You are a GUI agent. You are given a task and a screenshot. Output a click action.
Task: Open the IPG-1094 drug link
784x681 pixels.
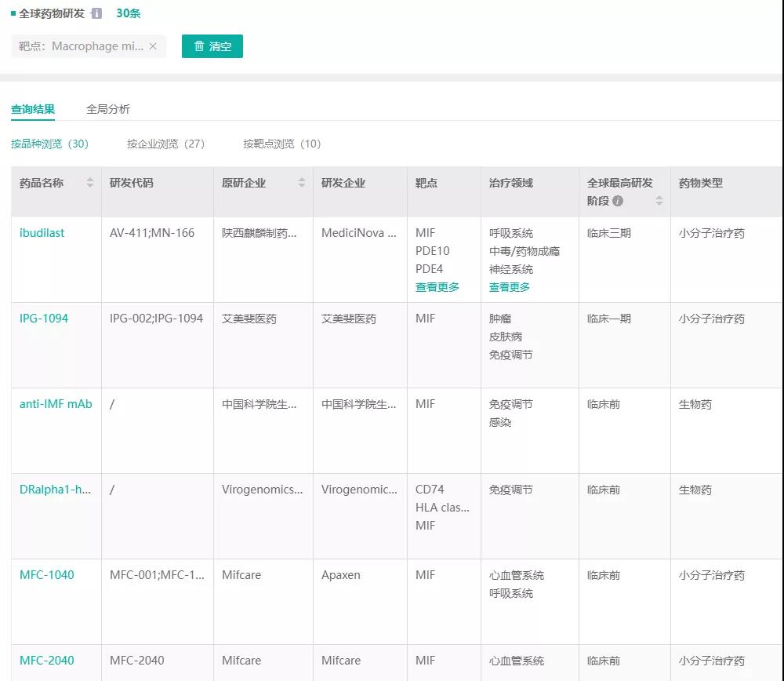point(44,319)
